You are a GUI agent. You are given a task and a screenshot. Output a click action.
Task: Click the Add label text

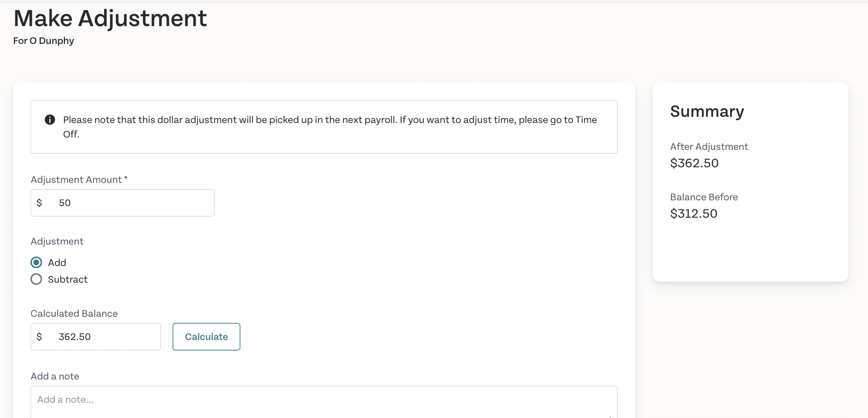57,263
